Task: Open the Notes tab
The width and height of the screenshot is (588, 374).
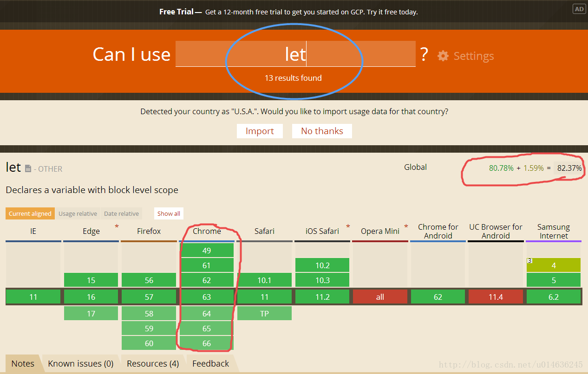Action: tap(23, 363)
